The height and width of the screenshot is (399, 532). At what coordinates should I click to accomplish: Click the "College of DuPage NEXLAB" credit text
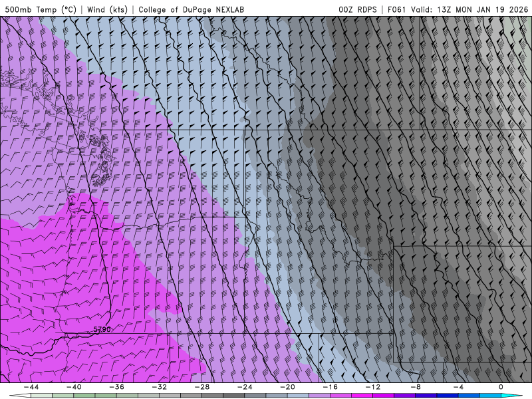(191, 9)
